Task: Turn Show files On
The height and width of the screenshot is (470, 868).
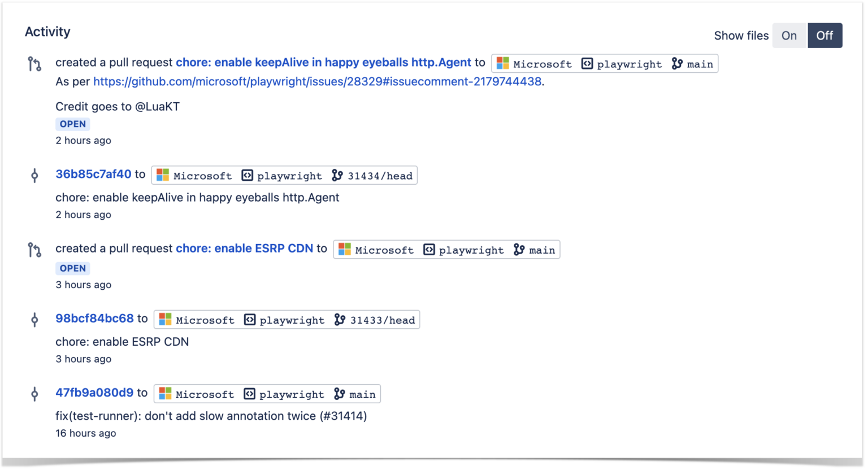Action: (x=789, y=35)
